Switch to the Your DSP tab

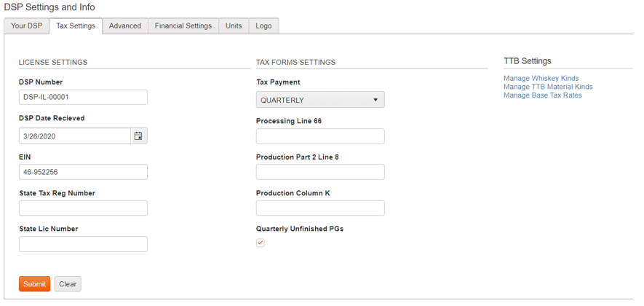(x=26, y=26)
